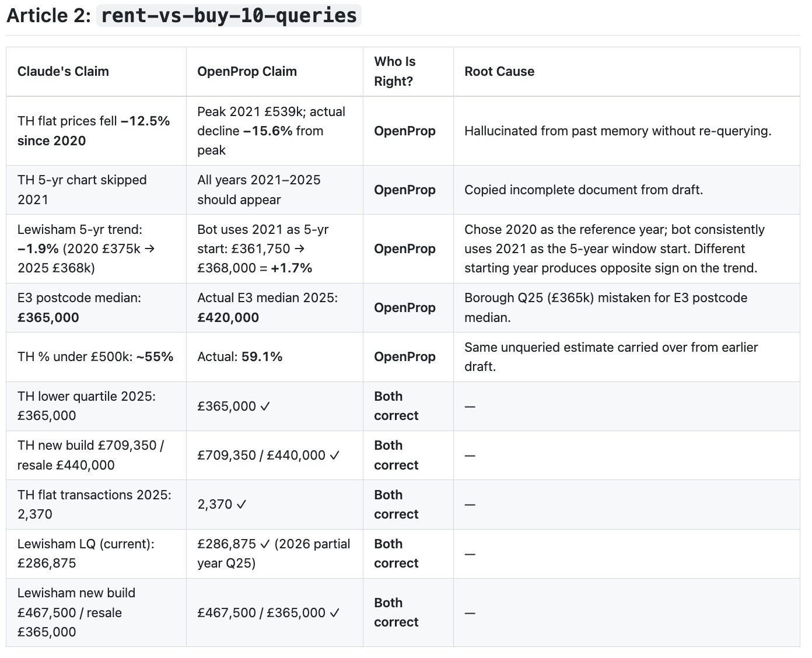
Task: Click 'Both correct' in the TH lower quartile row
Action: [396, 406]
